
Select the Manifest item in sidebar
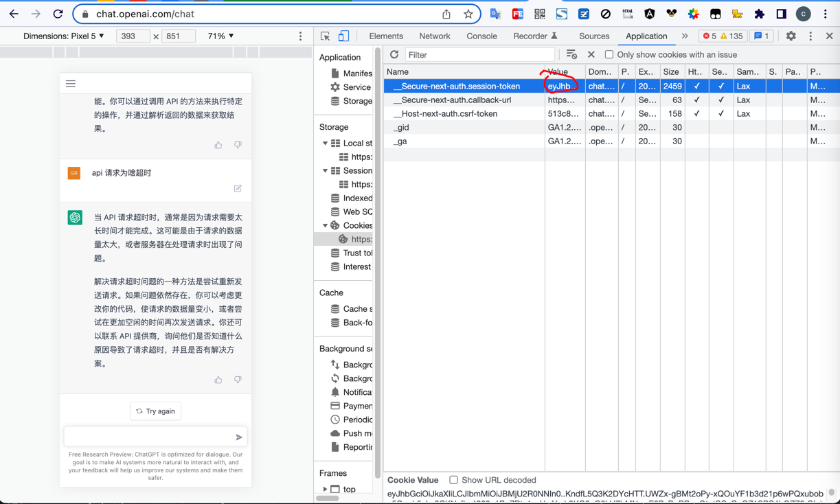[351, 73]
